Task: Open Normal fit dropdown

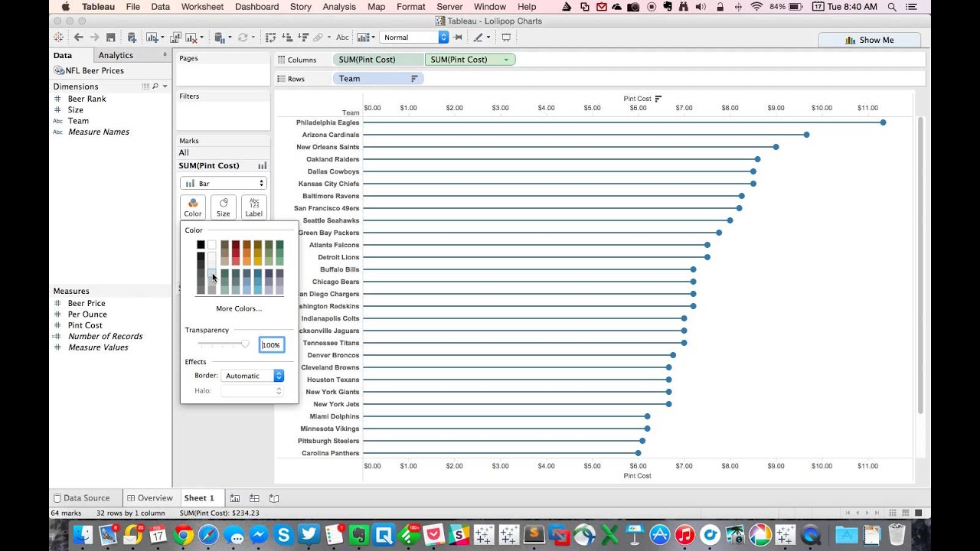Action: [414, 37]
